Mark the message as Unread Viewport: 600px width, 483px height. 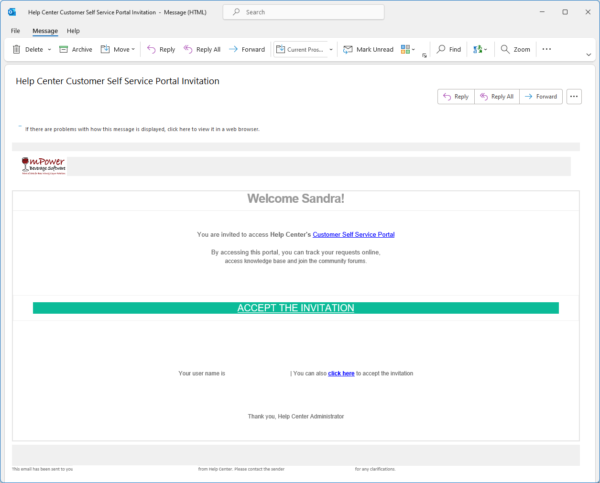pos(367,49)
